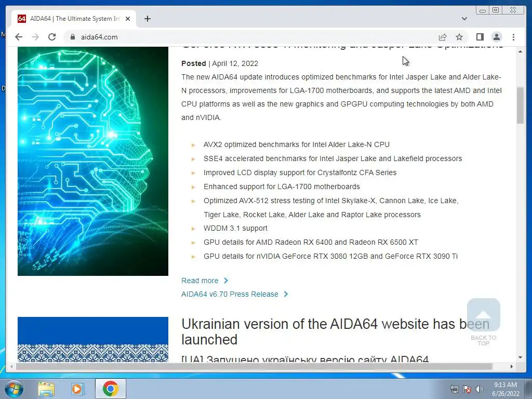Click the browser forward arrow
This screenshot has height=399, width=532.
[x=35, y=37]
